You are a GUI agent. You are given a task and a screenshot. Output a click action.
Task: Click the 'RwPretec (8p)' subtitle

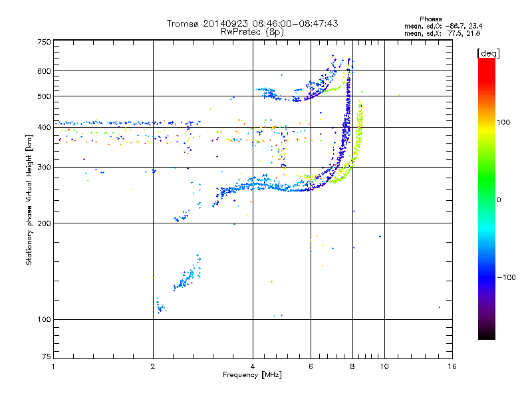tap(252, 32)
